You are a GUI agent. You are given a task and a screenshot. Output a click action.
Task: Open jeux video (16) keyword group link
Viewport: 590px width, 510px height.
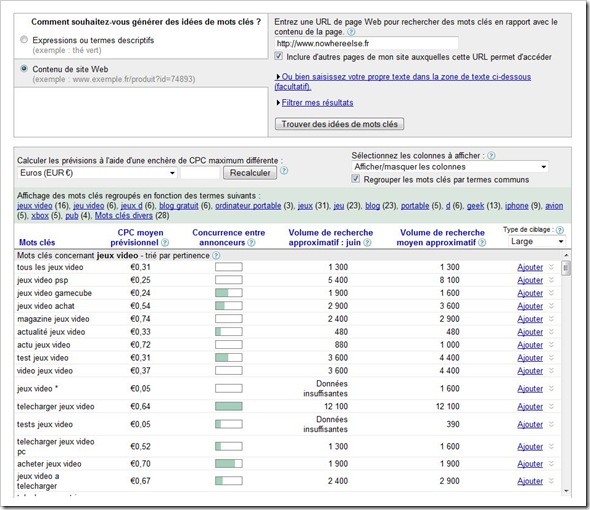pos(35,206)
